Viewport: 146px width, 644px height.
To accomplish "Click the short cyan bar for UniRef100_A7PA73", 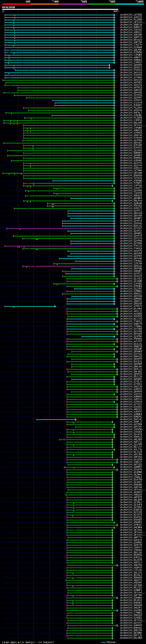I will [x=30, y=307].
